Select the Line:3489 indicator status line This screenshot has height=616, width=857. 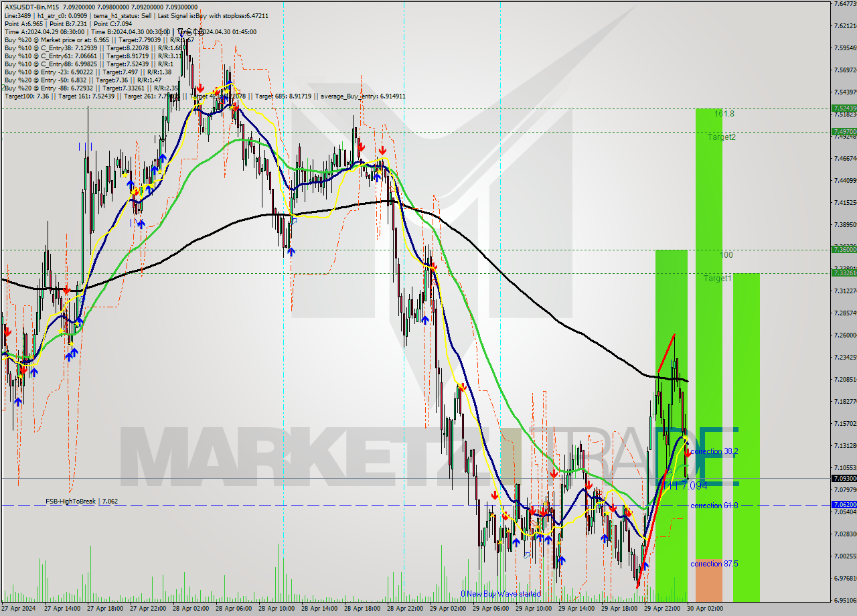point(136,15)
